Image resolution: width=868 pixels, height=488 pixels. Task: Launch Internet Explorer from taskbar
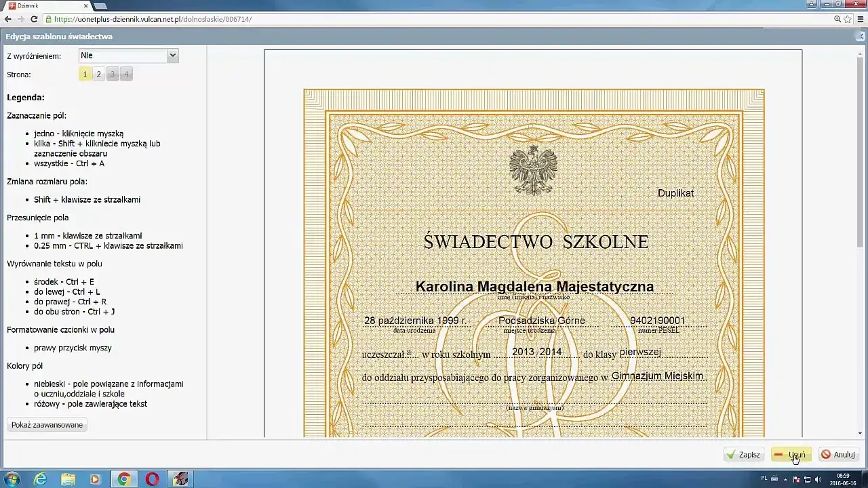41,479
